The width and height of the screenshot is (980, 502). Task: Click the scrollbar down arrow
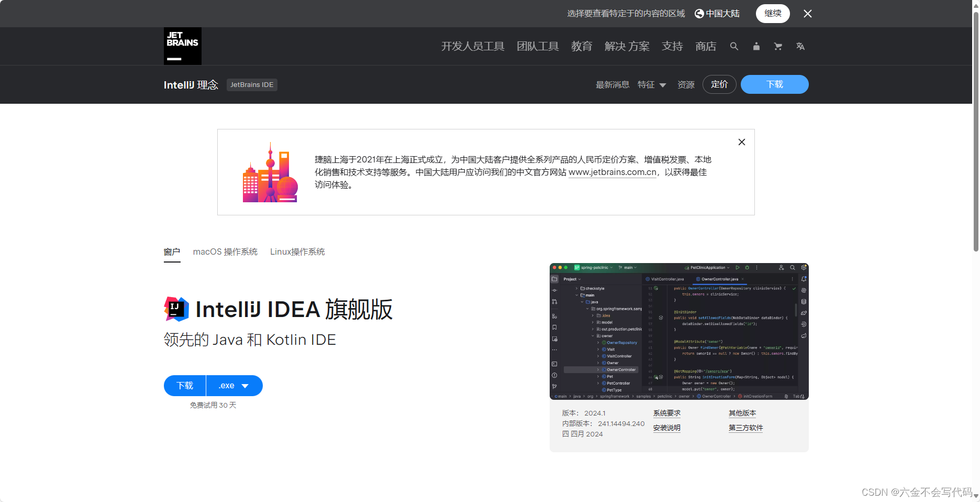[976, 496]
